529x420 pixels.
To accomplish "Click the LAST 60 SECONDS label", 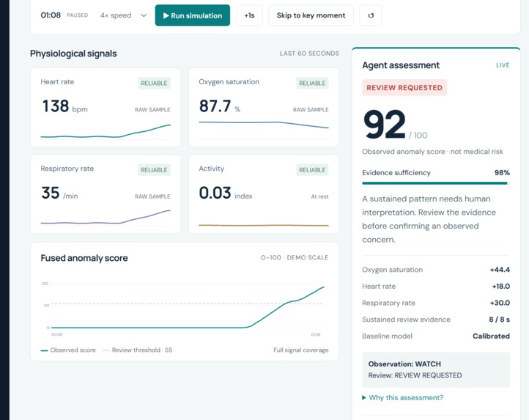I will pyautogui.click(x=309, y=54).
